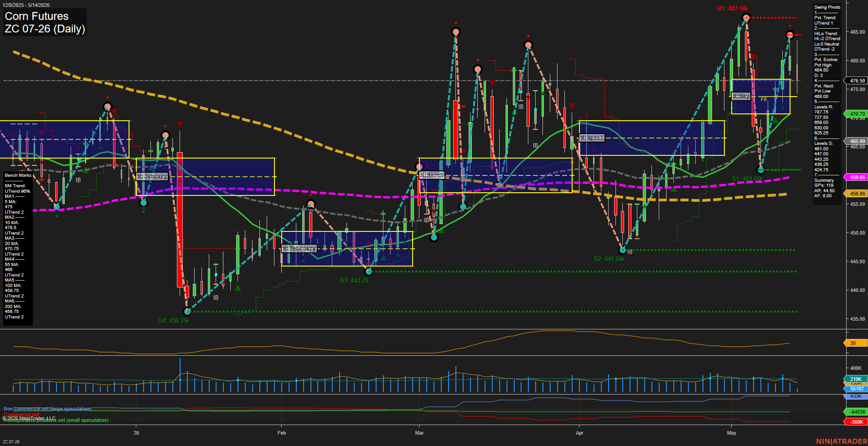Select the M:March monthly range label
The height and width of the screenshot is (446, 868).
[x=431, y=175]
